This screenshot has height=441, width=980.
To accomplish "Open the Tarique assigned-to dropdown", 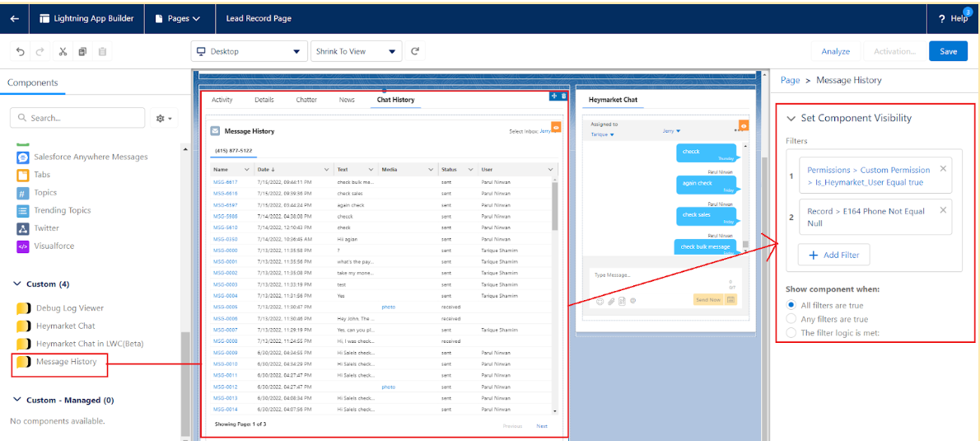I will coord(603,134).
